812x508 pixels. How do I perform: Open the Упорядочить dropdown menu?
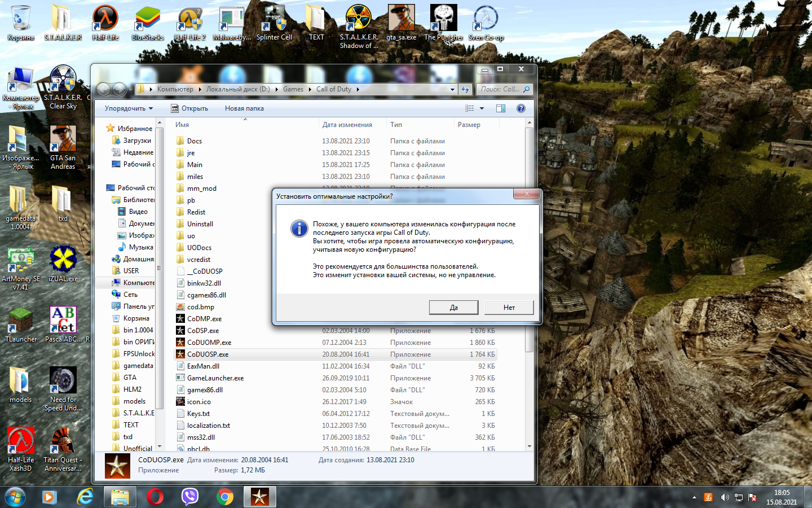(129, 108)
